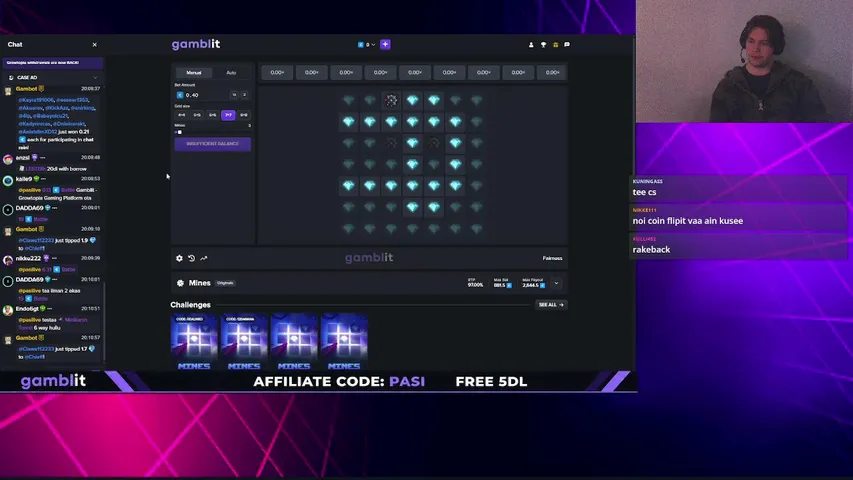Viewport: 853px width, 480px height.
Task: Click diamond tile in row one, column four
Action: pos(412,100)
